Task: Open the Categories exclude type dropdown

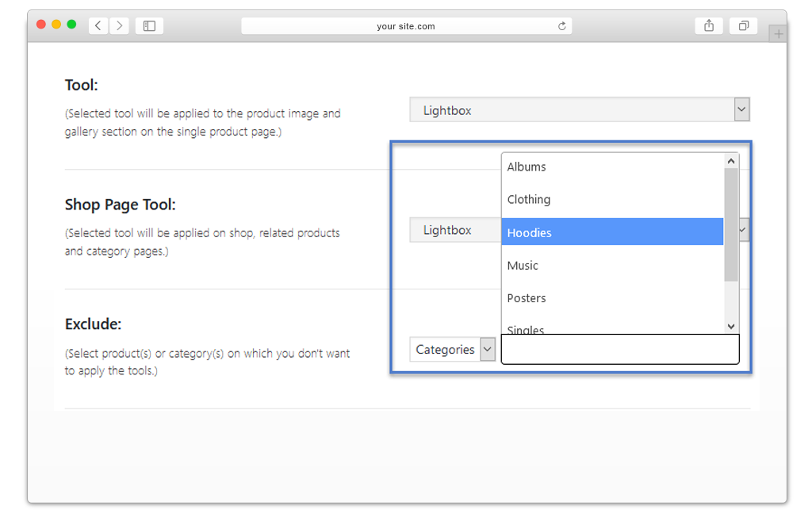Action: click(x=453, y=350)
